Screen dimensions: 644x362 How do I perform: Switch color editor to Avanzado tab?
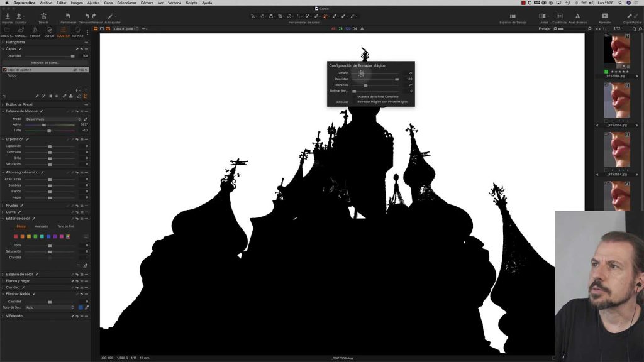coord(42,226)
